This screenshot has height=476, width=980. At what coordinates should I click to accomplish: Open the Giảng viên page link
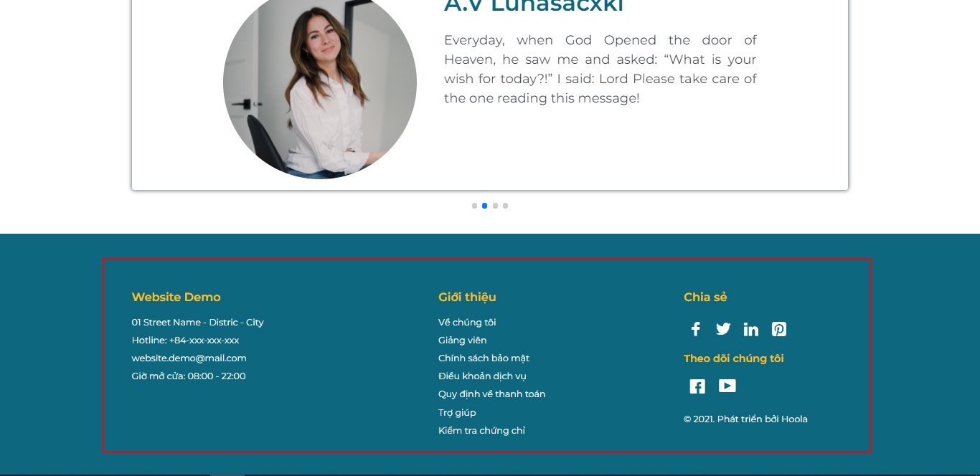pyautogui.click(x=463, y=341)
